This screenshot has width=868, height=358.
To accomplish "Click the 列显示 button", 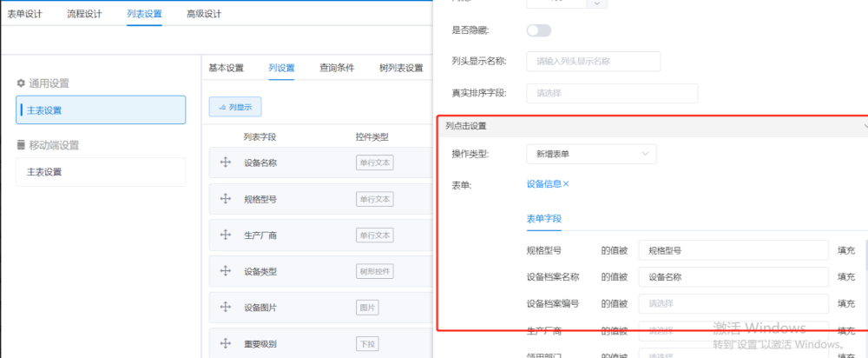I will coord(234,107).
